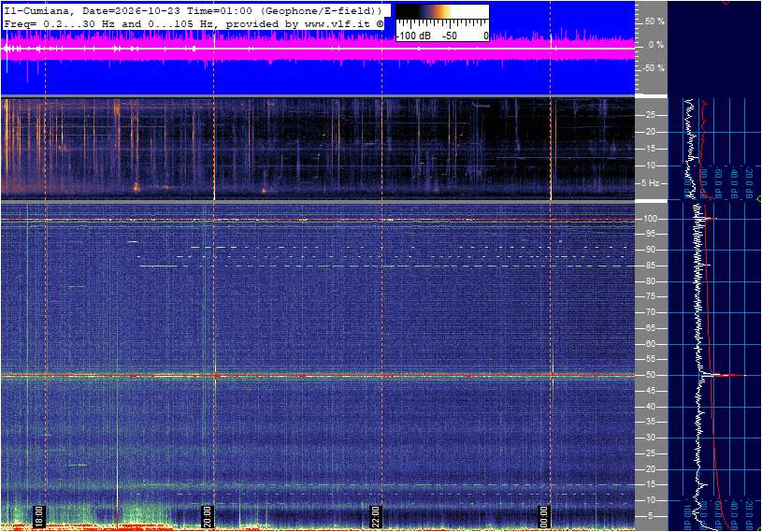Click the 90 Hz frequency axis label
This screenshot has height=532, width=762.
pos(650,250)
